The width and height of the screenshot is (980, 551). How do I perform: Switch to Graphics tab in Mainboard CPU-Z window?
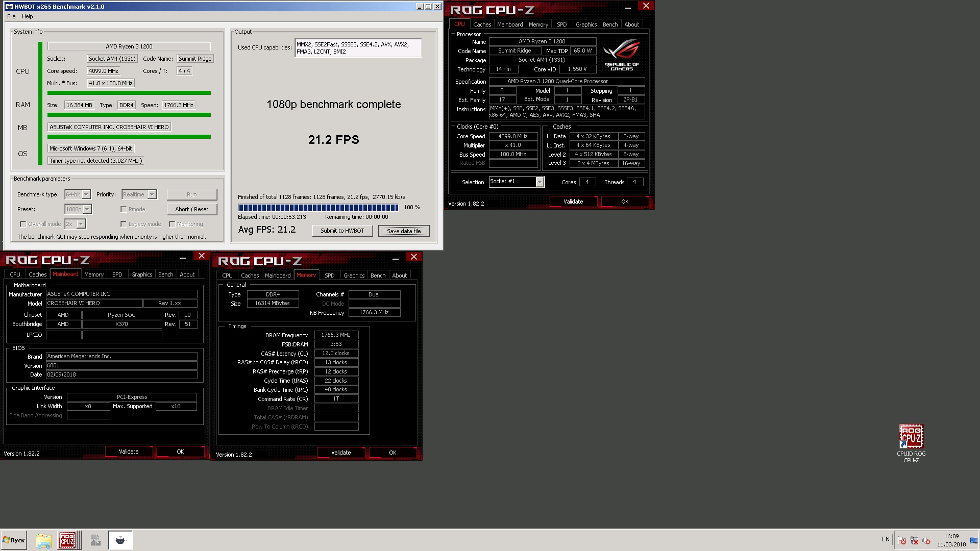pos(141,274)
